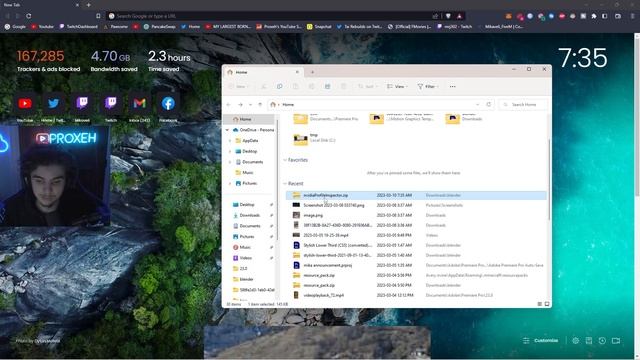Open the YouTube shortcut tile on the new tab page
Screen dimensions: 640x360
tap(25, 104)
